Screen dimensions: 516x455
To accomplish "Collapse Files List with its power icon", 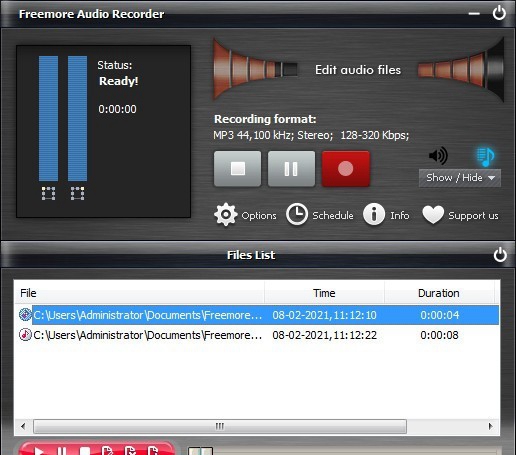I will pos(500,255).
